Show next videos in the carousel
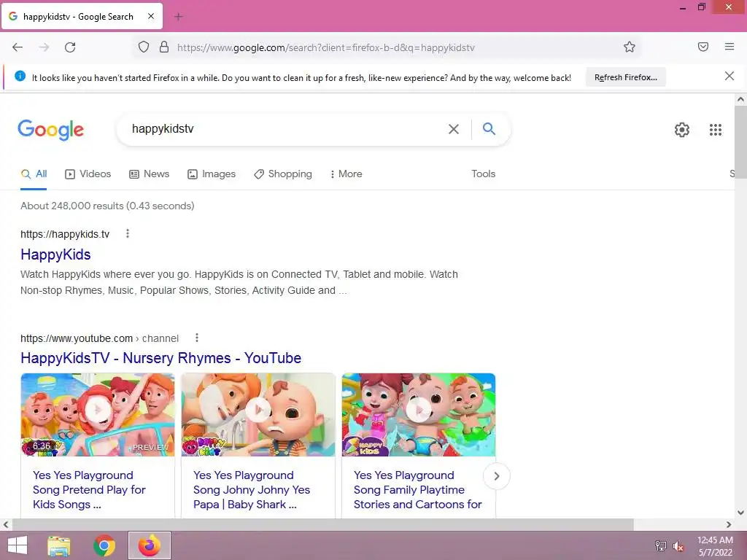Viewport: 747px width, 560px height. pos(496,475)
